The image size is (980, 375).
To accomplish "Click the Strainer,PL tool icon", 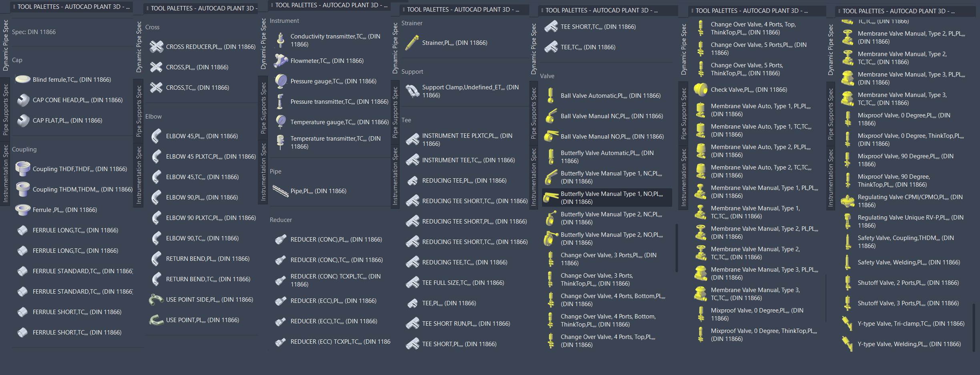I will tap(412, 43).
